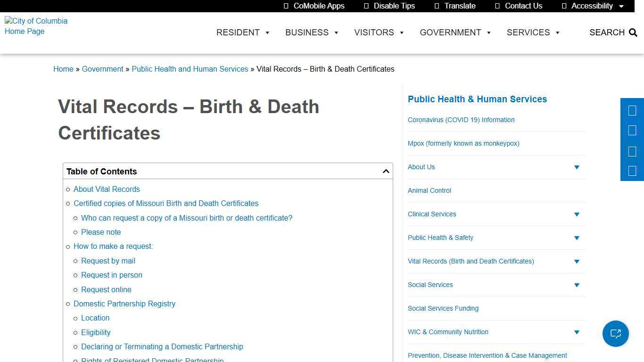The image size is (644, 362).
Task: Click the first social share icon in blue sidebar
Action: pos(632,110)
